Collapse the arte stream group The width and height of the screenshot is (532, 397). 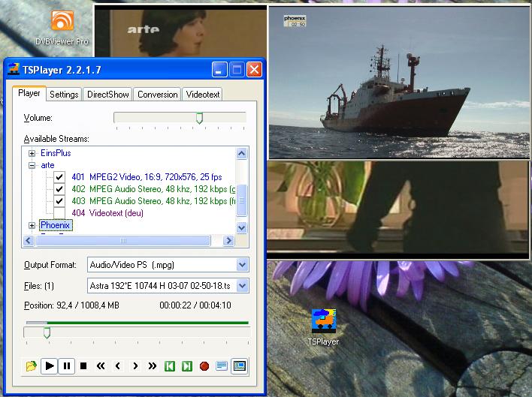click(32, 165)
